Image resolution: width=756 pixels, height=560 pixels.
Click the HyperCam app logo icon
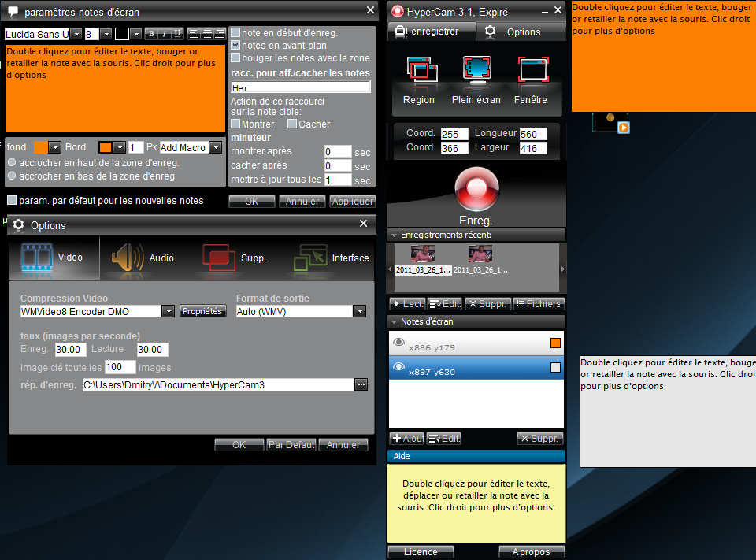(x=397, y=11)
